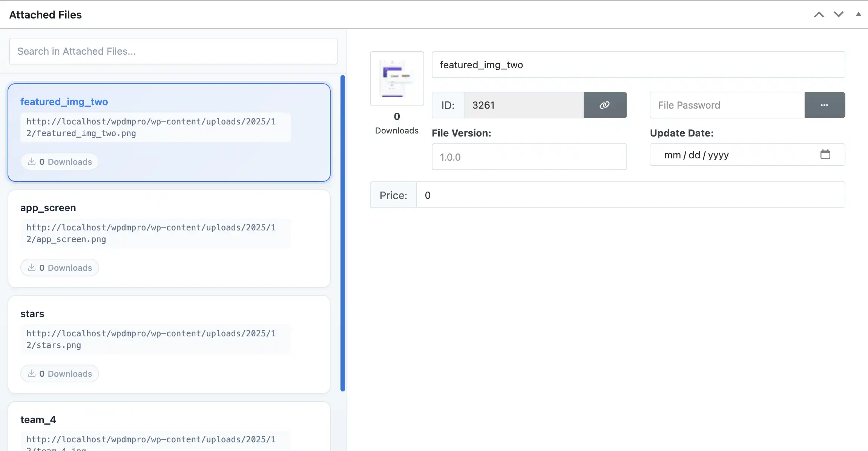Click download icon in app_screen card
Viewport: 868px width, 451px height.
(x=32, y=268)
